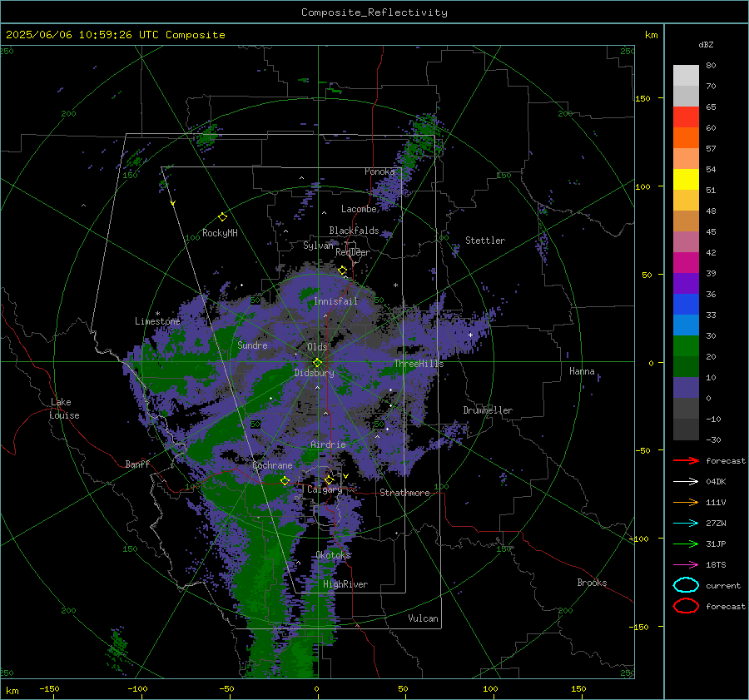The height and width of the screenshot is (700, 749).
Task: Select the yellow diamond marker below Cochrane
Action: (285, 480)
